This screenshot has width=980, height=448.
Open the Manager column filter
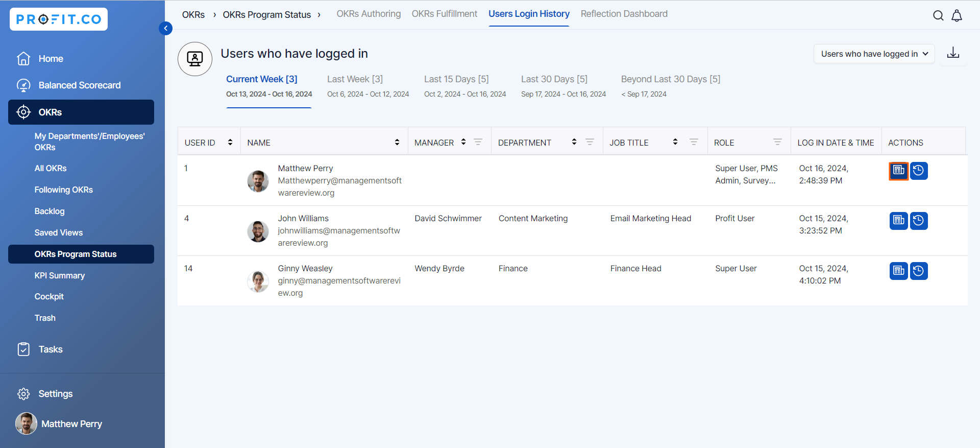coord(478,142)
